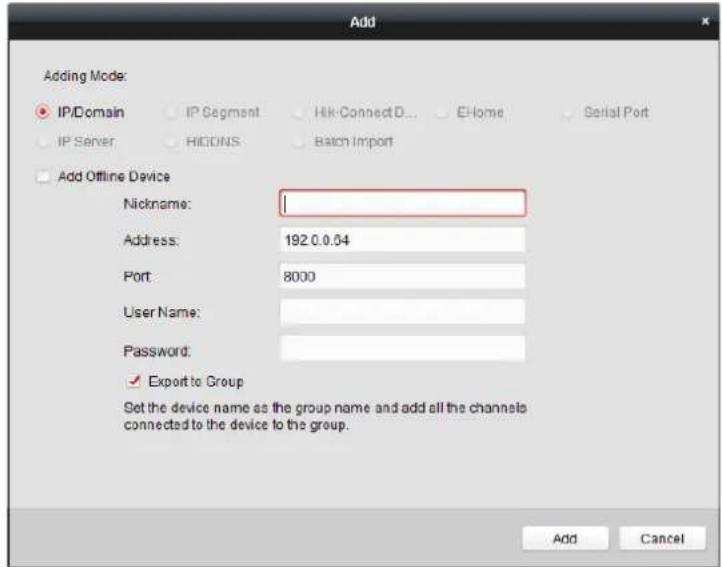Focus the User Name input field
This screenshot has width=723, height=567.
403,312
